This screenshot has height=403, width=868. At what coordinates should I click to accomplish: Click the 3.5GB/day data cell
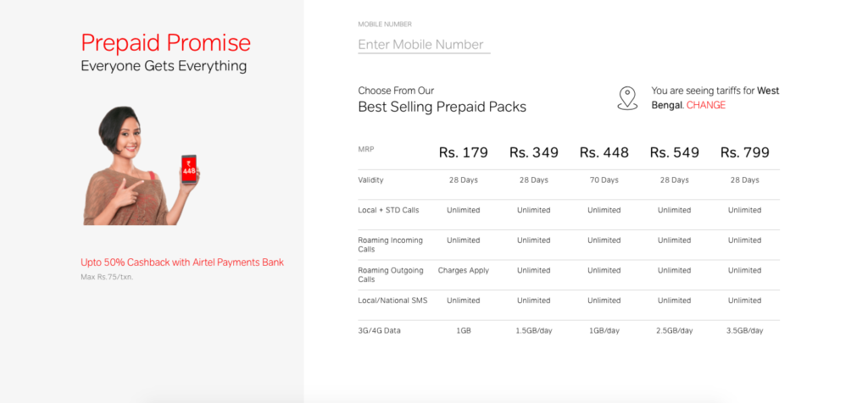pos(745,330)
